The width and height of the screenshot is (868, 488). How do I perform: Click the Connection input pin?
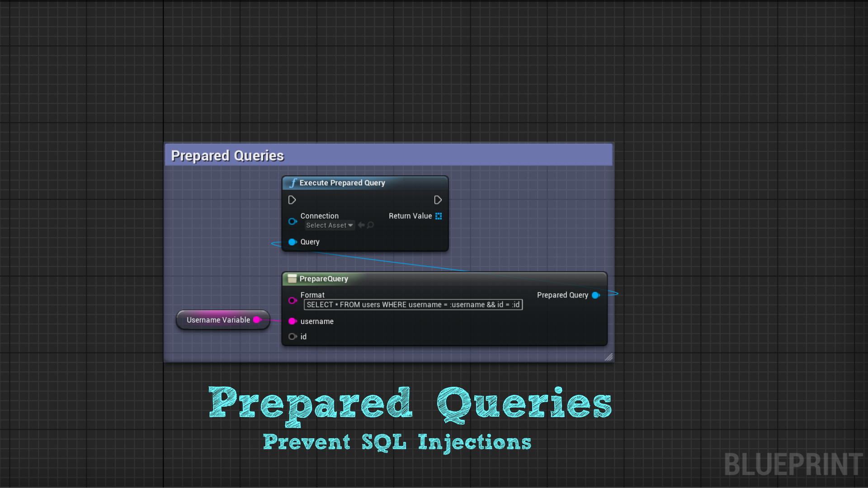292,221
